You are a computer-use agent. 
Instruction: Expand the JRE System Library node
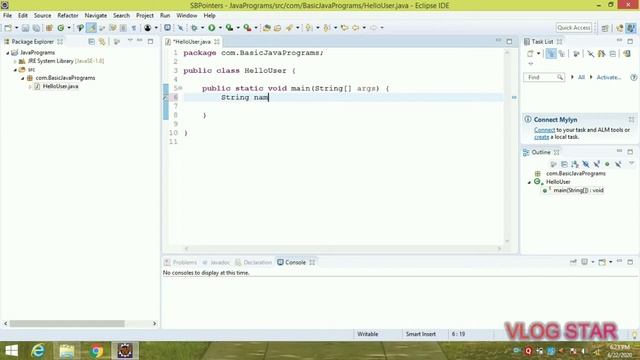click(15, 61)
